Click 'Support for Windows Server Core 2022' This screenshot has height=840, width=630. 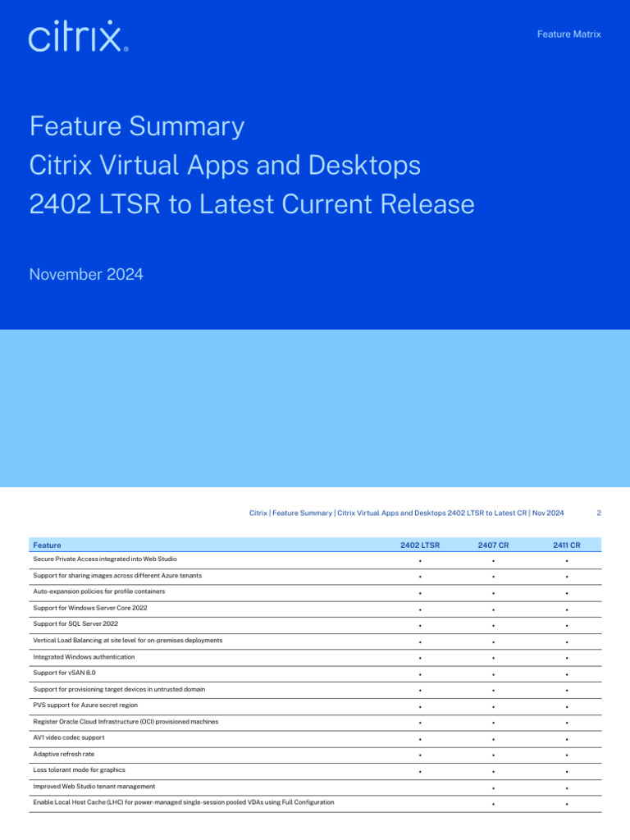click(90, 608)
